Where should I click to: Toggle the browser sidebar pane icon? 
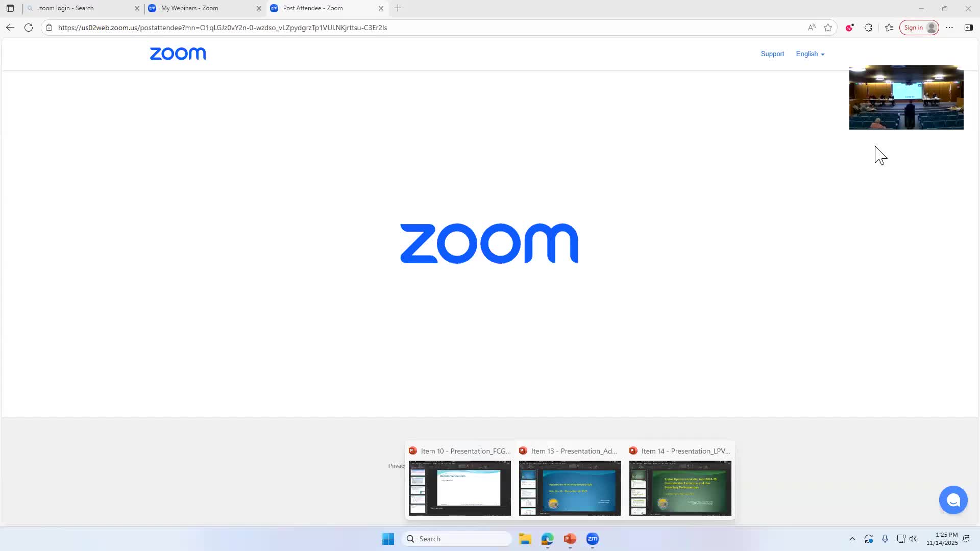click(968, 28)
